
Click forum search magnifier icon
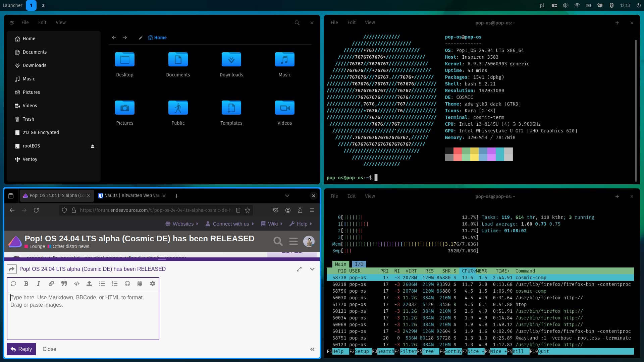pyautogui.click(x=278, y=241)
